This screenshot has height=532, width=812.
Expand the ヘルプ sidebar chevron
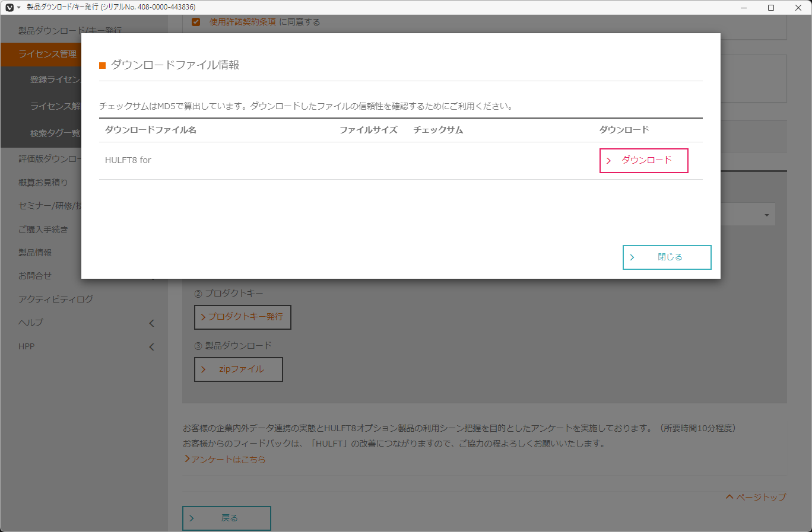point(151,323)
